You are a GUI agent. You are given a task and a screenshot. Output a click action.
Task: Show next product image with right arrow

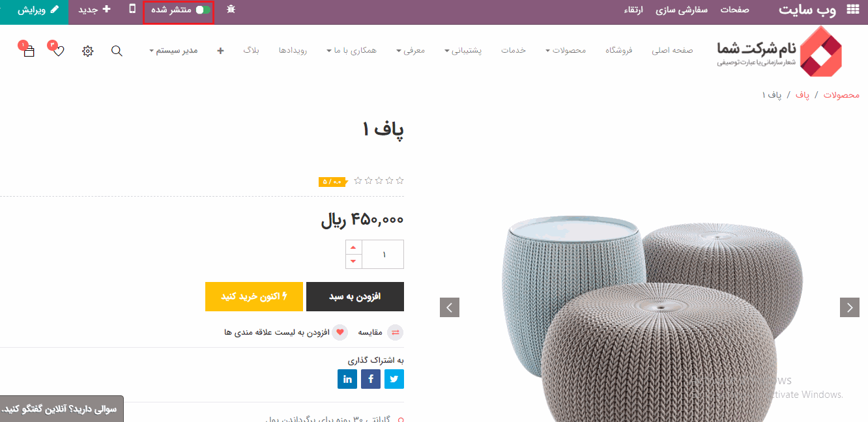(850, 307)
